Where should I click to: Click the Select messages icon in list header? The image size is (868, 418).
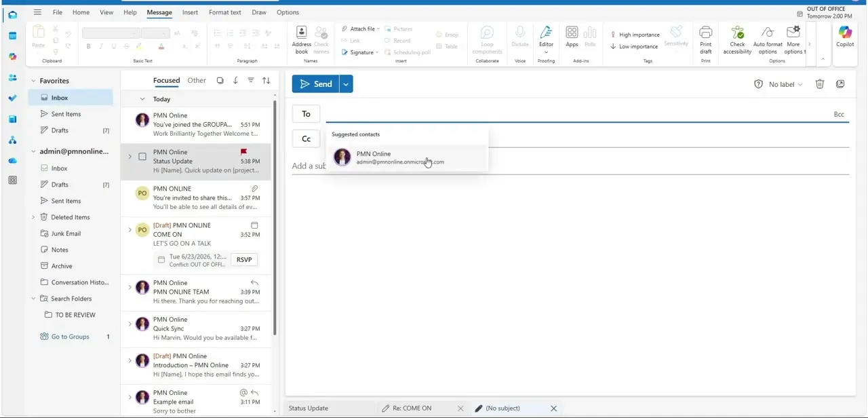[220, 81]
